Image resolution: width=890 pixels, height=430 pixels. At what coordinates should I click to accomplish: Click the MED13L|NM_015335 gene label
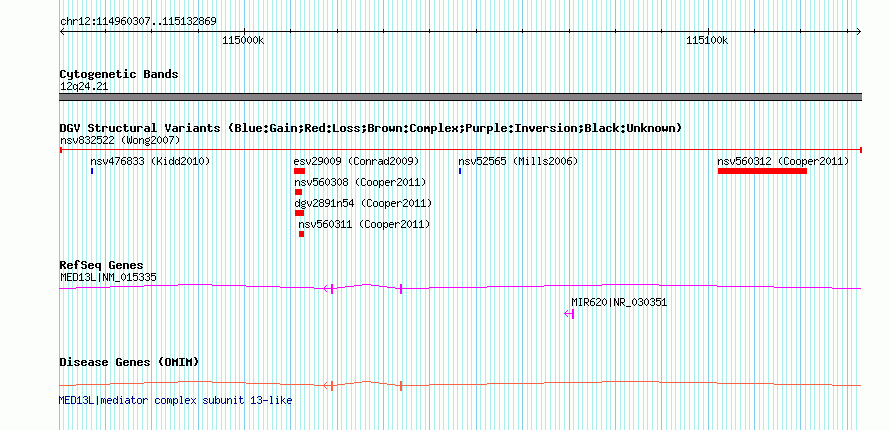pyautogui.click(x=108, y=277)
